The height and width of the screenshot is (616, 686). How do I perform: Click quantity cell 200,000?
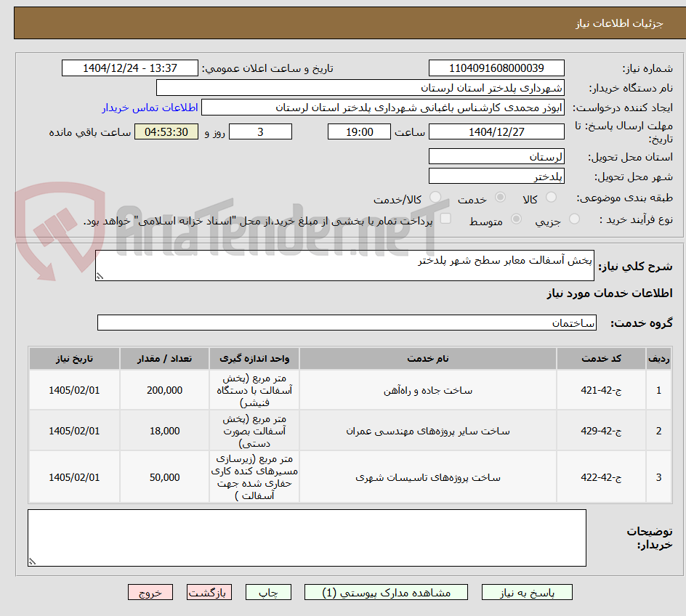click(164, 390)
